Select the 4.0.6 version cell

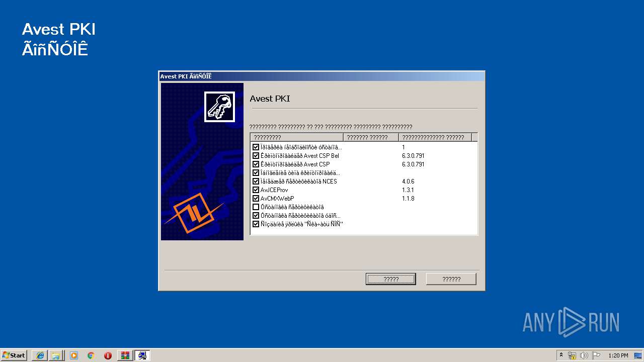[x=408, y=182]
